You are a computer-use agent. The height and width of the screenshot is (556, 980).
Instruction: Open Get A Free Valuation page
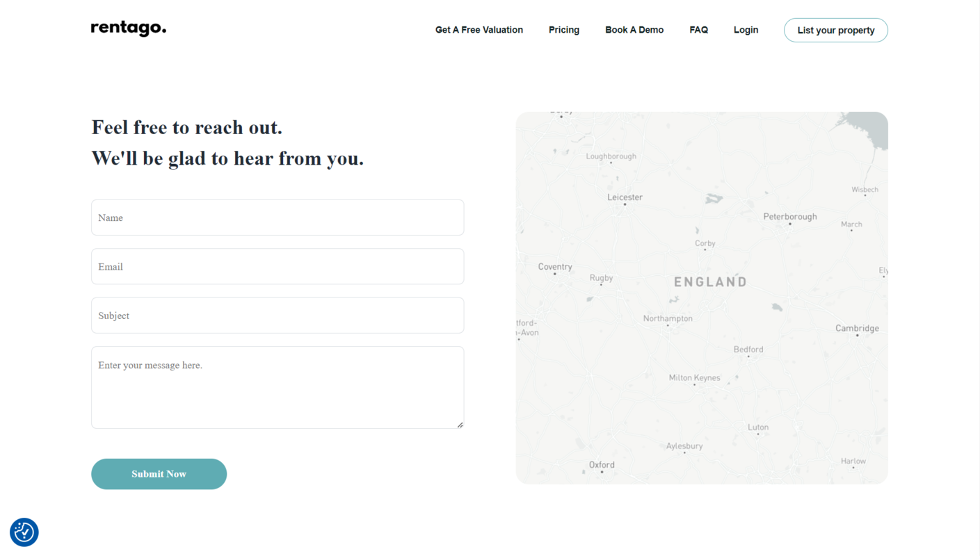[479, 30]
